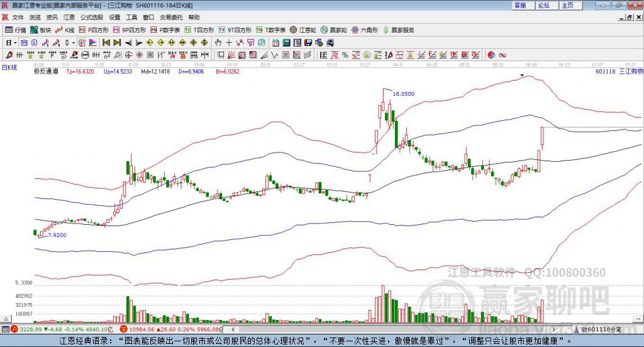Open the T四方形 tool
644x347 pixels.
coord(199,30)
